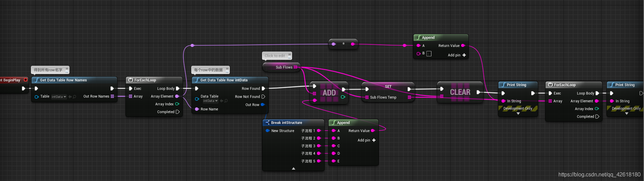Select the SET node title
This screenshot has height=181, width=644.
[388, 86]
